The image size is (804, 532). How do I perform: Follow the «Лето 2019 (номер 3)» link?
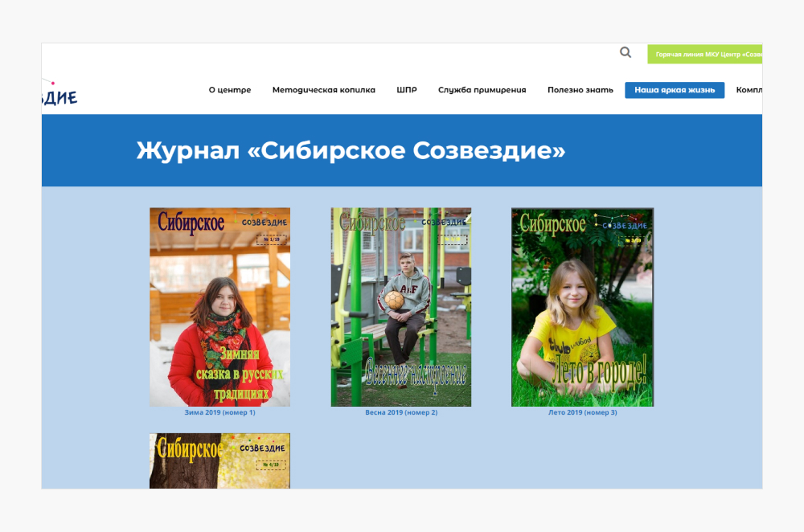point(582,412)
